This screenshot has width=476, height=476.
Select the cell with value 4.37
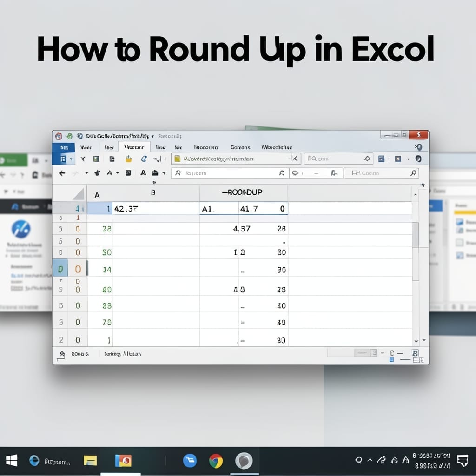pyautogui.click(x=242, y=229)
